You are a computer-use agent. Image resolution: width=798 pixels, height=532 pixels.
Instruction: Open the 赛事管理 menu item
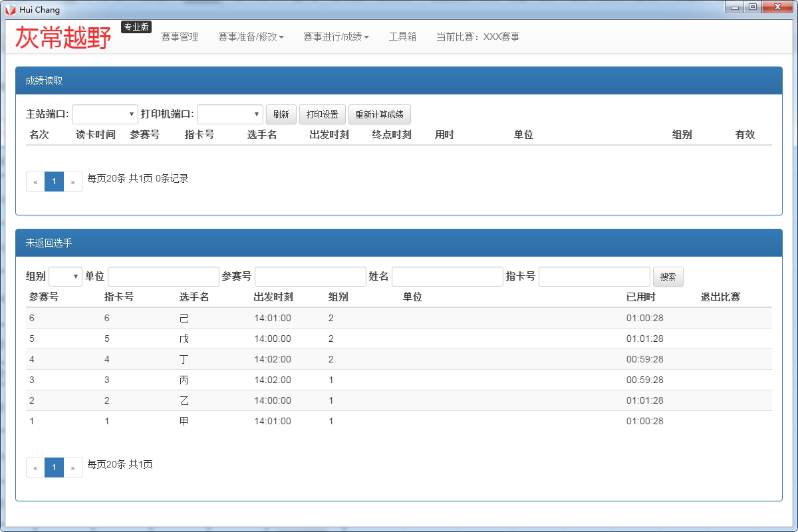[180, 37]
